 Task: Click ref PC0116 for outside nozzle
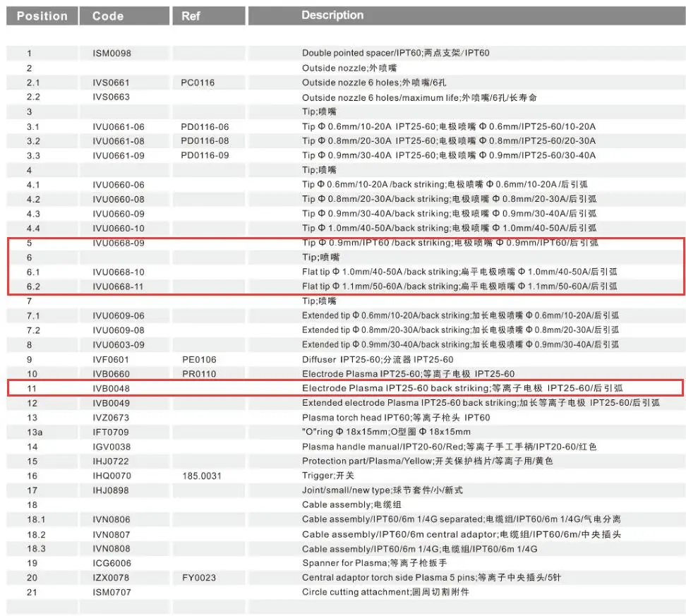tap(198, 83)
